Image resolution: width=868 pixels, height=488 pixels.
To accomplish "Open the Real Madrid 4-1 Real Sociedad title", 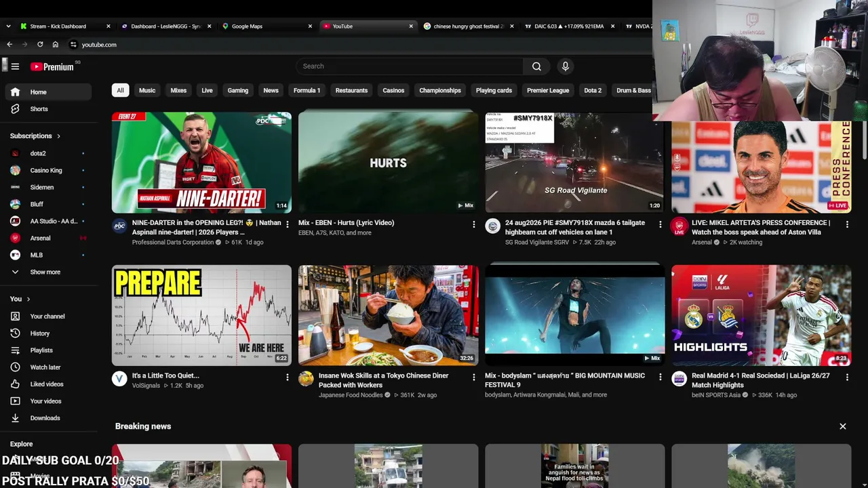I will tap(761, 380).
